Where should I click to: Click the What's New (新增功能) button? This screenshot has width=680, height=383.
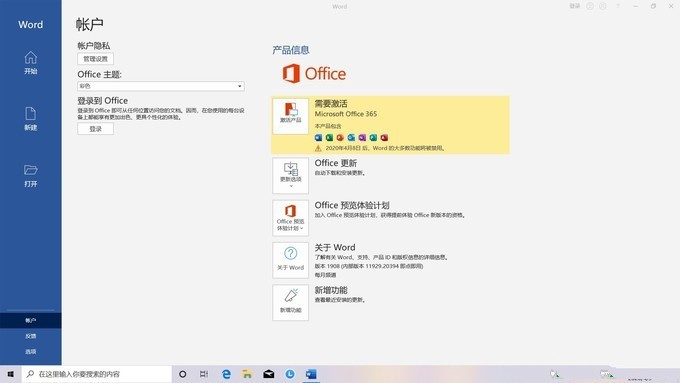[291, 302]
